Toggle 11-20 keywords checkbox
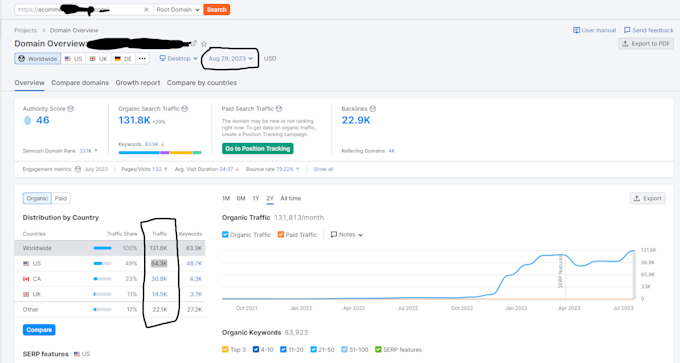Image resolution: width=680 pixels, height=363 pixels. 283,350
